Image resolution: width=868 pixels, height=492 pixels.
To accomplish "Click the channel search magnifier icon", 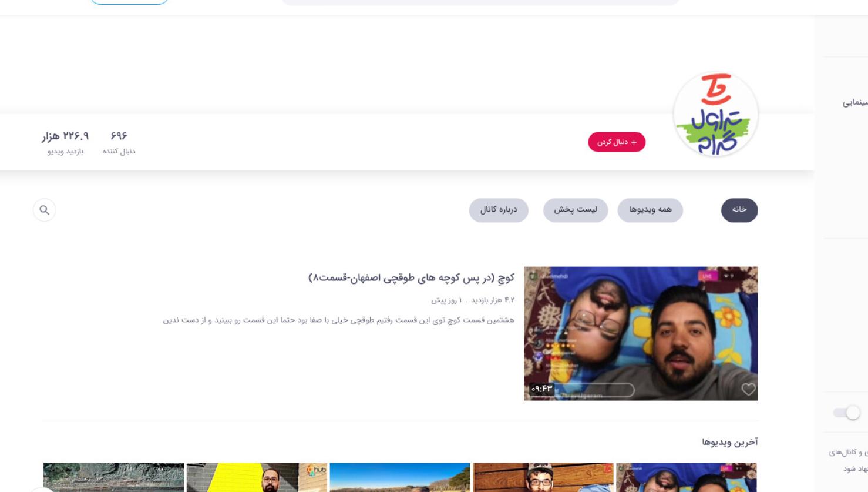I will pos(45,210).
